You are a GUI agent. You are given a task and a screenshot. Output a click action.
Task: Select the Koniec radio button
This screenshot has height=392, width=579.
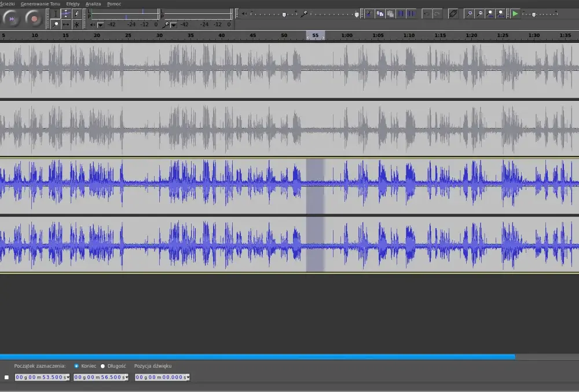coord(76,366)
